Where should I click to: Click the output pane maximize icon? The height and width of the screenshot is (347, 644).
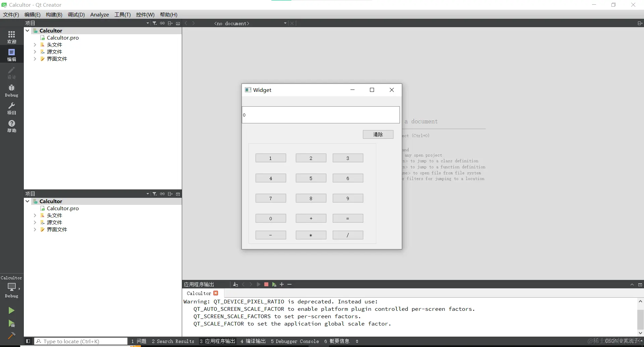point(640,284)
